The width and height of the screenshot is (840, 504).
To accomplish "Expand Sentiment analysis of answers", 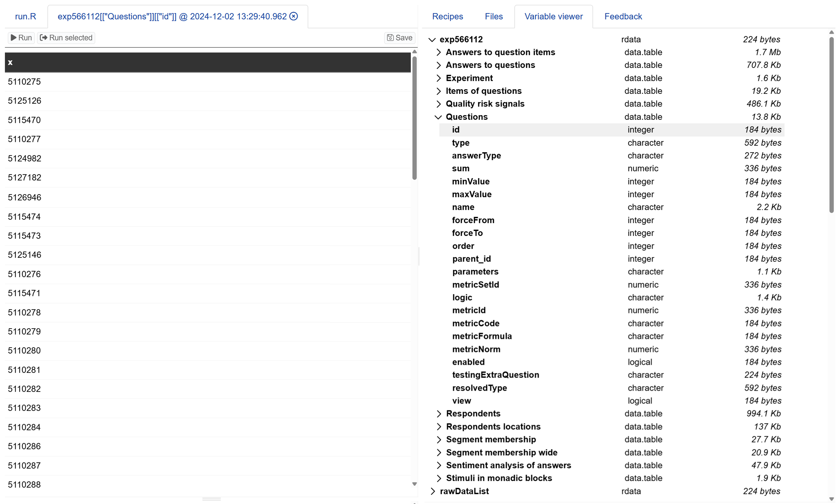I will [439, 466].
